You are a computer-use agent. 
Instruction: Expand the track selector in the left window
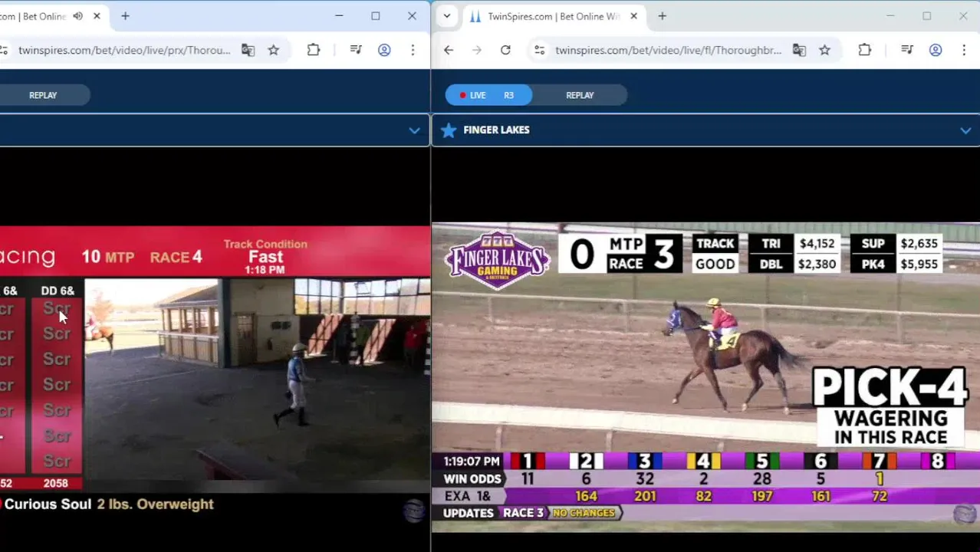coord(414,130)
